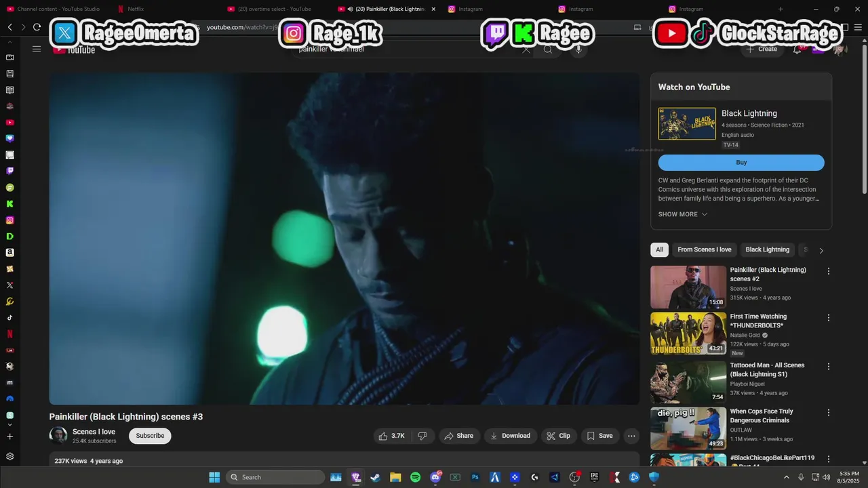Open YouTube guide hamburger menu
The height and width of the screenshot is (488, 868).
pyautogui.click(x=37, y=49)
